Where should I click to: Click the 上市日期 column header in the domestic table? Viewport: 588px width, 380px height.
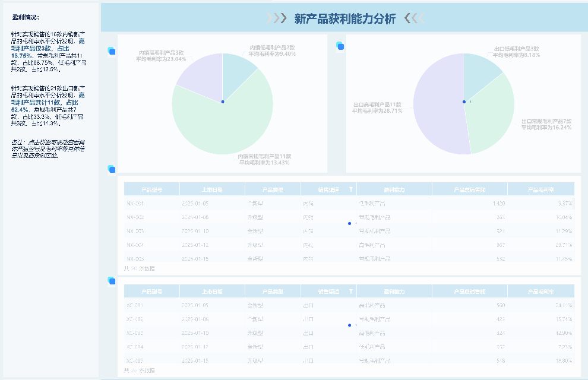point(211,190)
